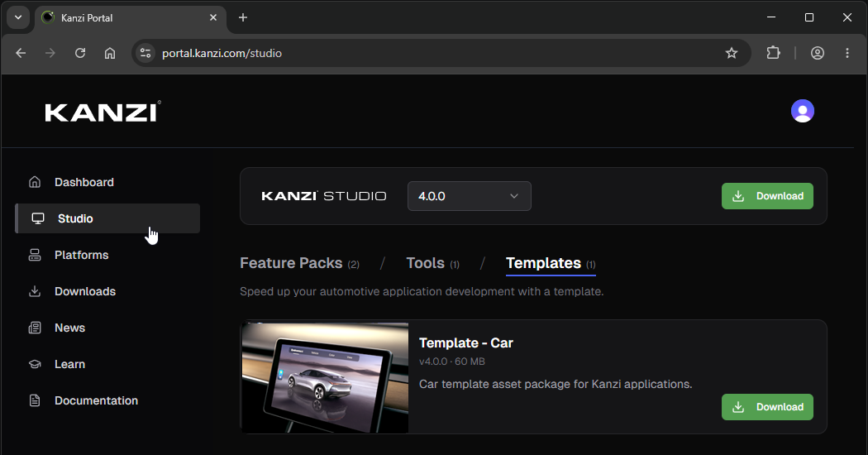Select the Templates tab

[551, 263]
